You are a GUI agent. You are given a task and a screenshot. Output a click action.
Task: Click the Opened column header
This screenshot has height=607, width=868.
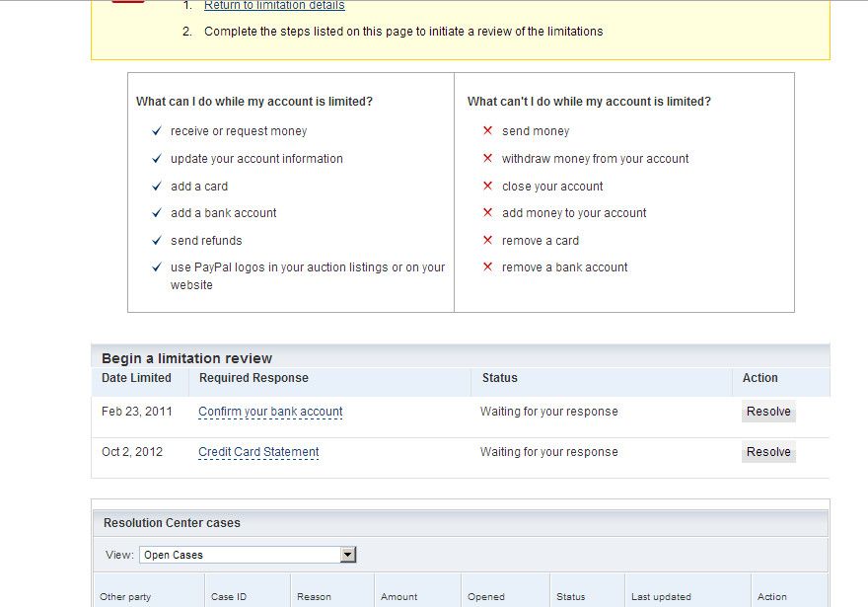(486, 596)
